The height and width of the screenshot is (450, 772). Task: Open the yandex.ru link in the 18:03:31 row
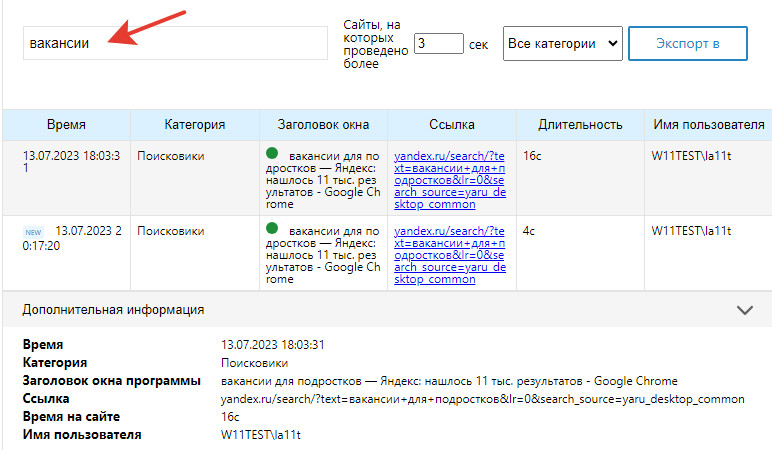450,180
